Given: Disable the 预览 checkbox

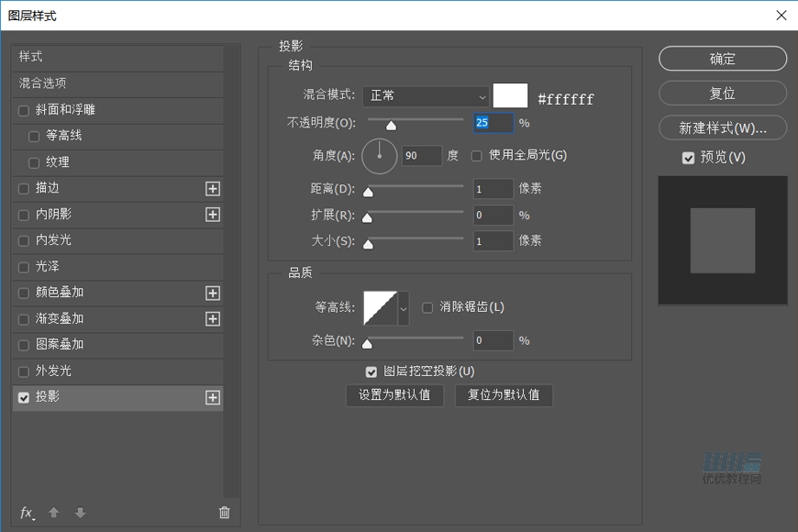Looking at the screenshot, I should pos(688,158).
